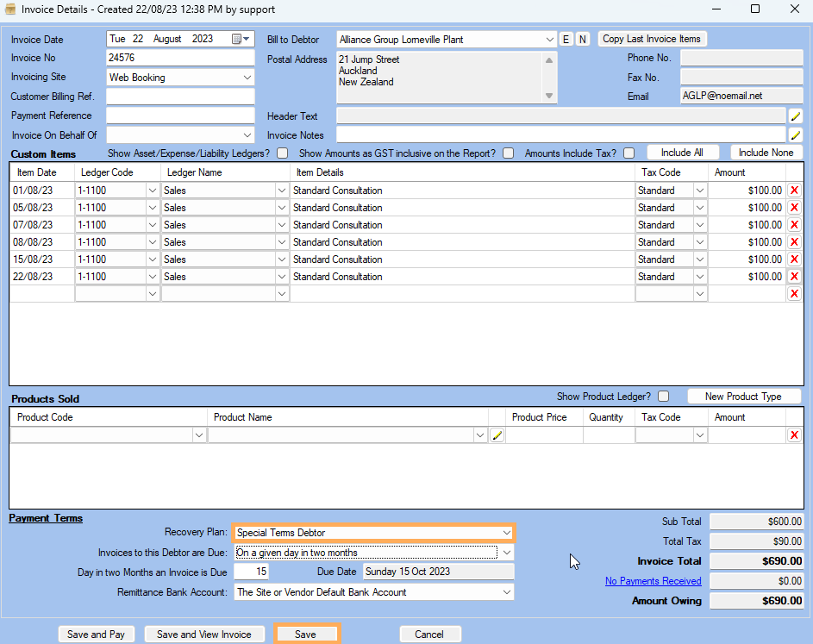Click the Product Name edit pencil icon
813x644 pixels.
tap(497, 435)
